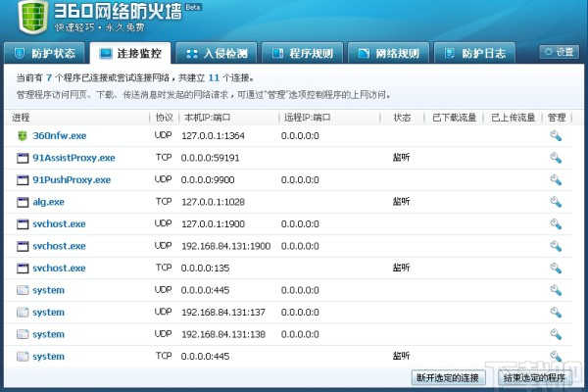Click the 监听 status of 91AssistProxy.exe
This screenshot has width=588, height=392.
coord(401,158)
